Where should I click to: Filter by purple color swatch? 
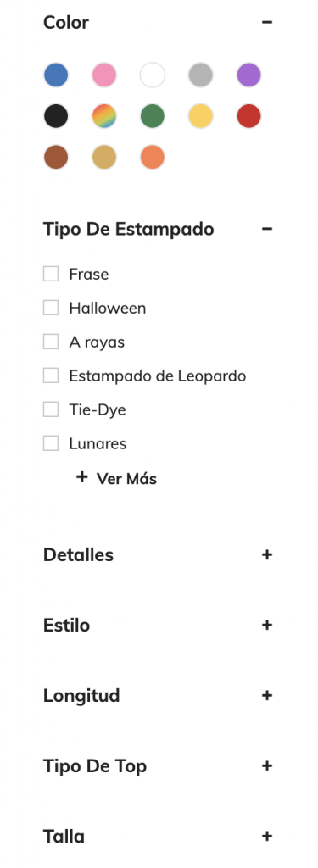[248, 75]
